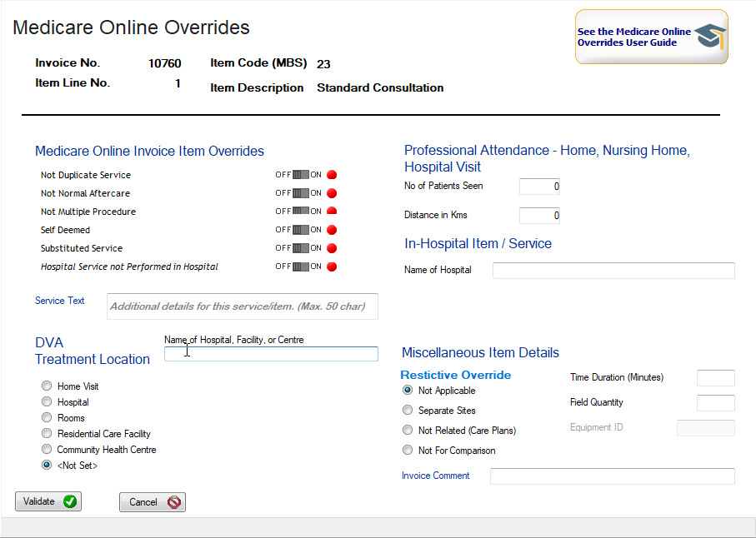Click the Item Line No. value 1
Screen dimensions: 756x538
(x=178, y=83)
